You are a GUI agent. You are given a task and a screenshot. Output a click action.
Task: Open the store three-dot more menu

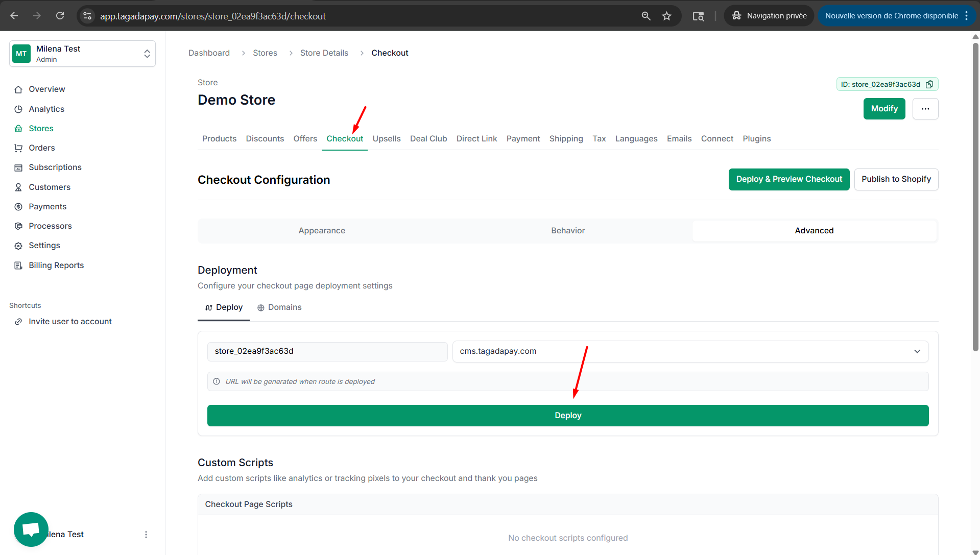pyautogui.click(x=925, y=109)
